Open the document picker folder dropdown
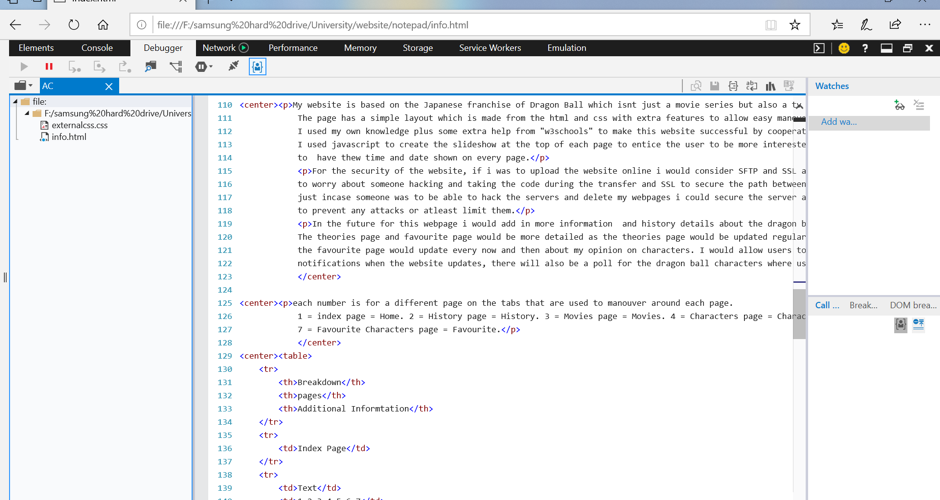The width and height of the screenshot is (940, 500). (x=23, y=86)
